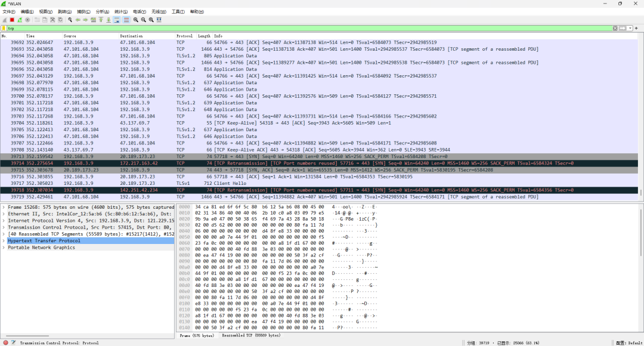Click the display filter bookmark icon

pyautogui.click(x=4, y=29)
